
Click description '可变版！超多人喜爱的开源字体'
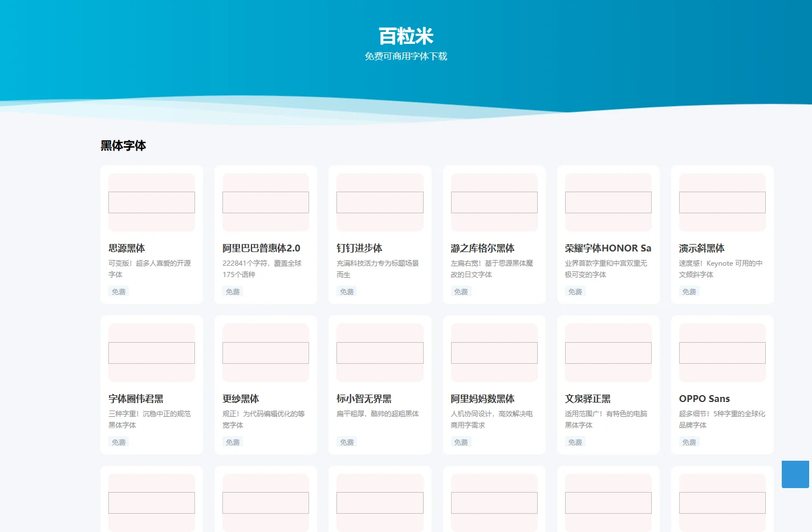point(150,269)
